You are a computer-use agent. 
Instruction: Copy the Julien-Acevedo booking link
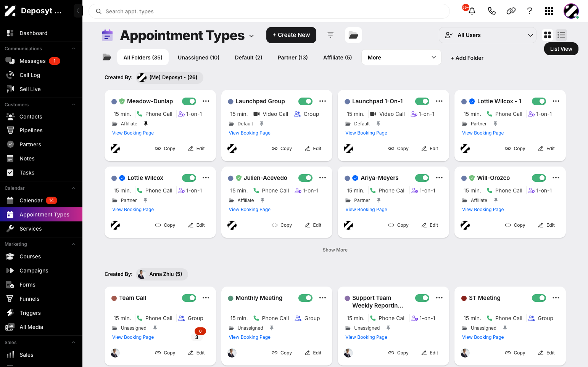pos(282,225)
